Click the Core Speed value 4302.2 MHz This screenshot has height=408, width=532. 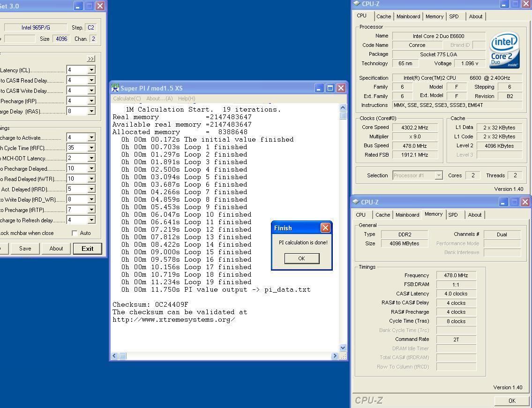pos(415,128)
